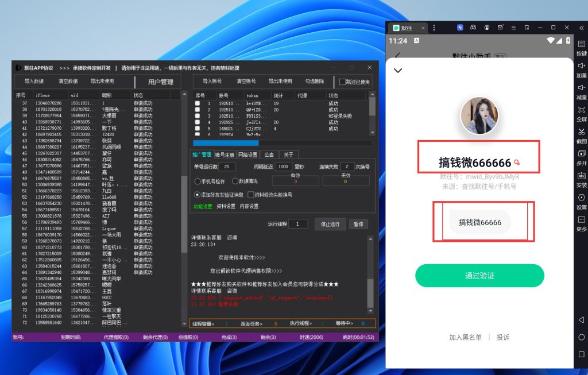Open the 网络设置 tab
The image size is (588, 375).
pos(247,154)
